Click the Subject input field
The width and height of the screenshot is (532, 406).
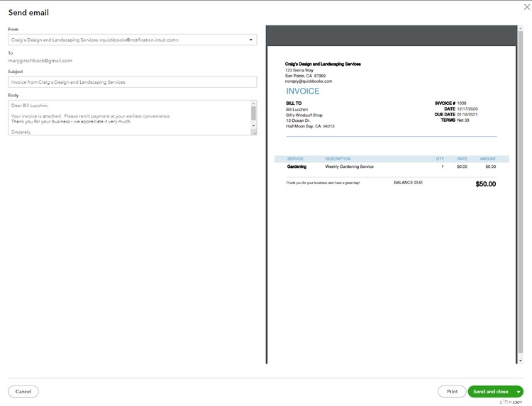coord(133,82)
